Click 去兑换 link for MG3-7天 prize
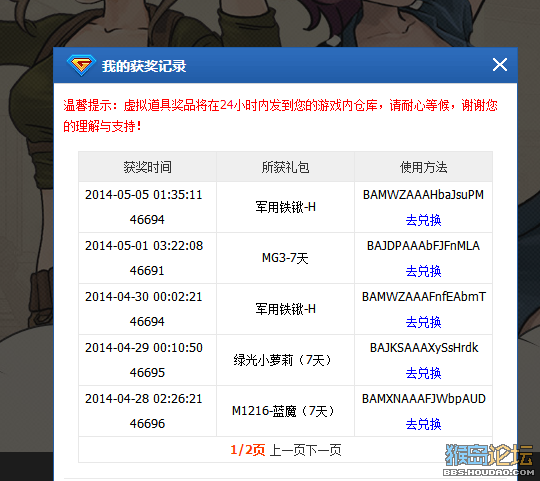This screenshot has width=540, height=481. [423, 271]
